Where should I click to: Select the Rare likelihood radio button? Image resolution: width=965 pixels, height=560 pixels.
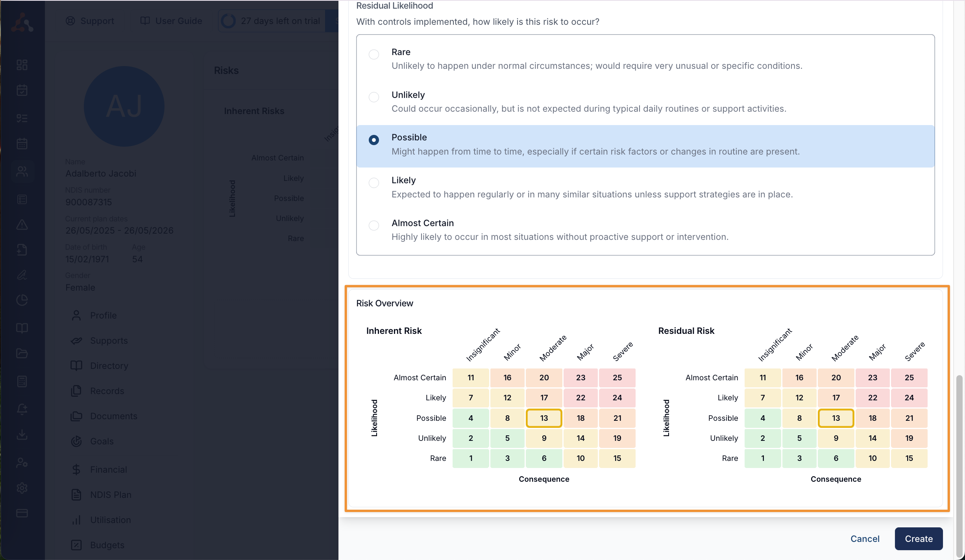[374, 54]
